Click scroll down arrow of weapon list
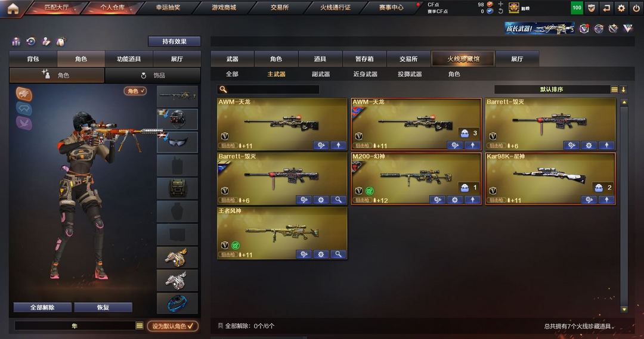The image size is (644, 339). point(624,309)
